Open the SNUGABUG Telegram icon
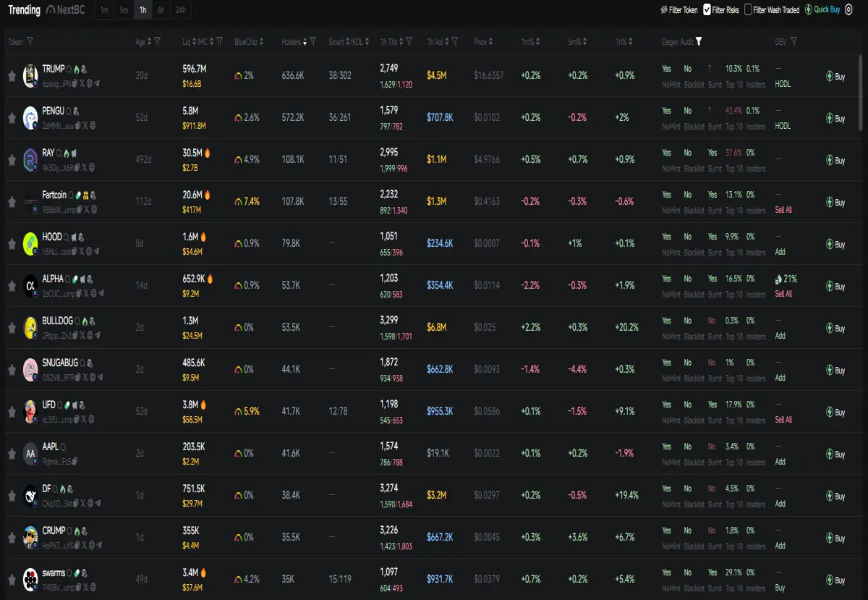Viewport: 868px width, 600px height. 100,377
